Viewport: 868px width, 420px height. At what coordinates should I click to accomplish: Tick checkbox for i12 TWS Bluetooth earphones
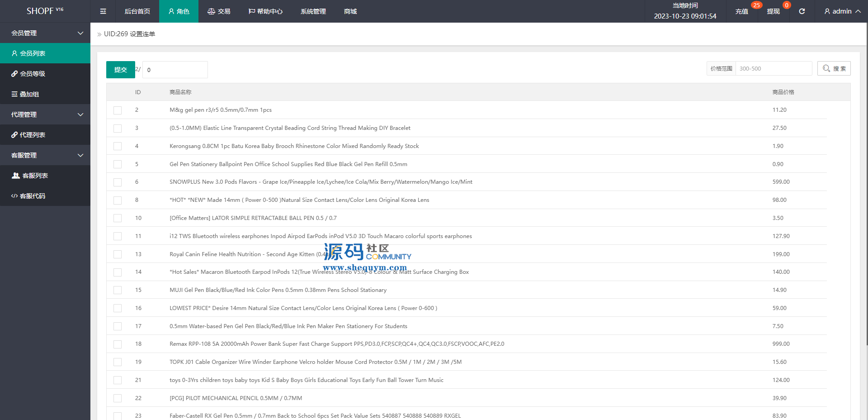118,236
